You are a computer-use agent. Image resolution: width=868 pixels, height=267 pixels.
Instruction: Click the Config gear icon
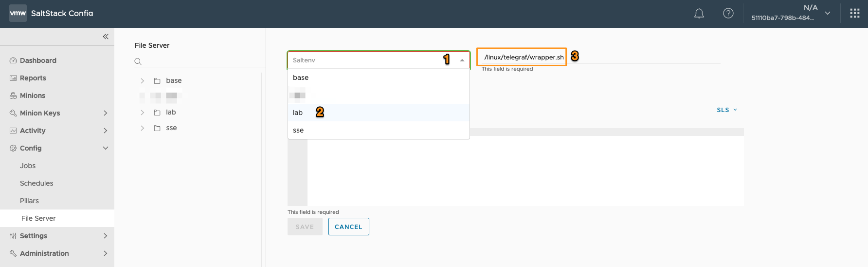(x=13, y=148)
